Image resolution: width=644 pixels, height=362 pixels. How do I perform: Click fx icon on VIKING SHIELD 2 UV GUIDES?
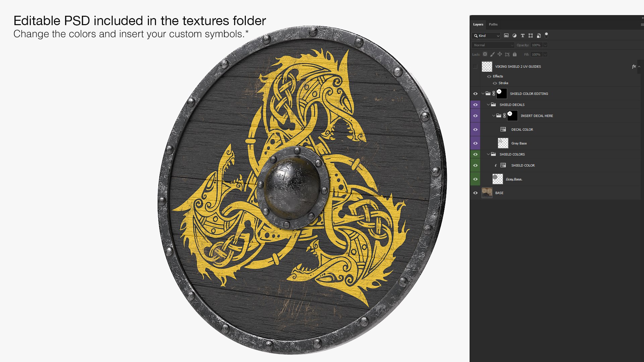[634, 66]
